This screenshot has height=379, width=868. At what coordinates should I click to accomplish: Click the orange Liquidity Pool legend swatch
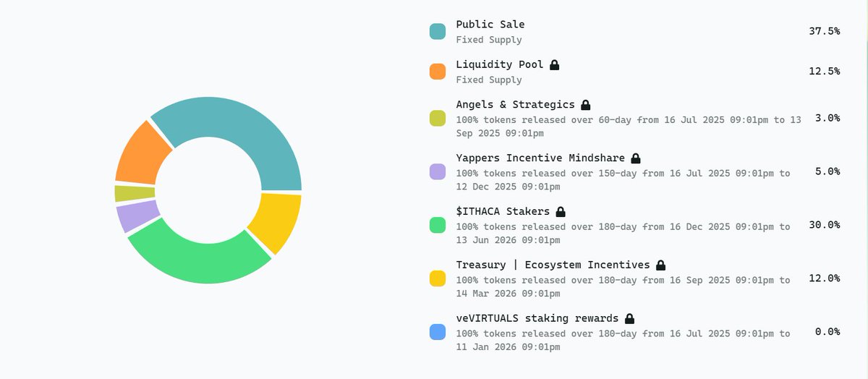[x=438, y=72]
